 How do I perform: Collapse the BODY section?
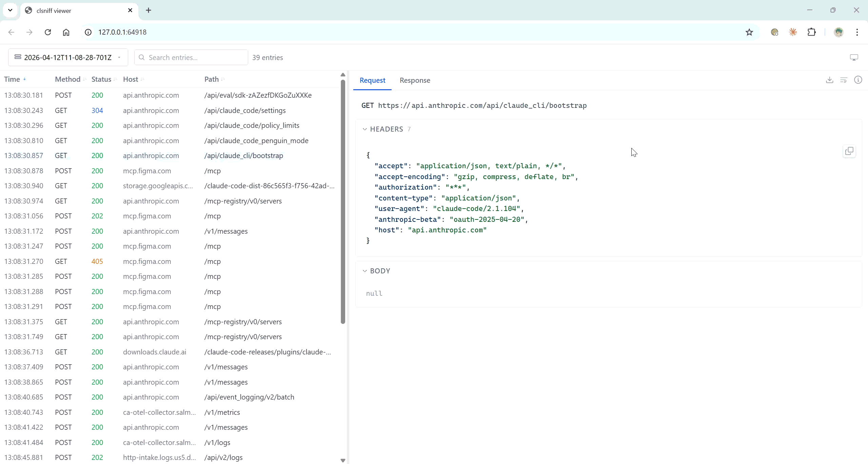point(379,271)
